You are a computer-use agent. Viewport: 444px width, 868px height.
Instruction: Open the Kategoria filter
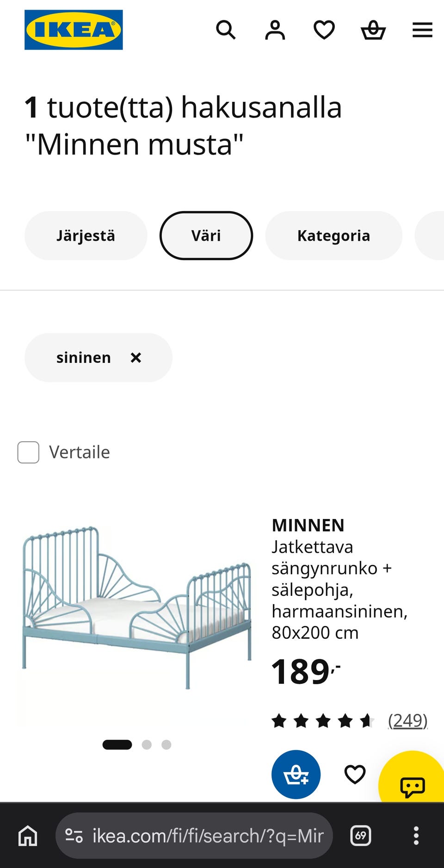334,236
